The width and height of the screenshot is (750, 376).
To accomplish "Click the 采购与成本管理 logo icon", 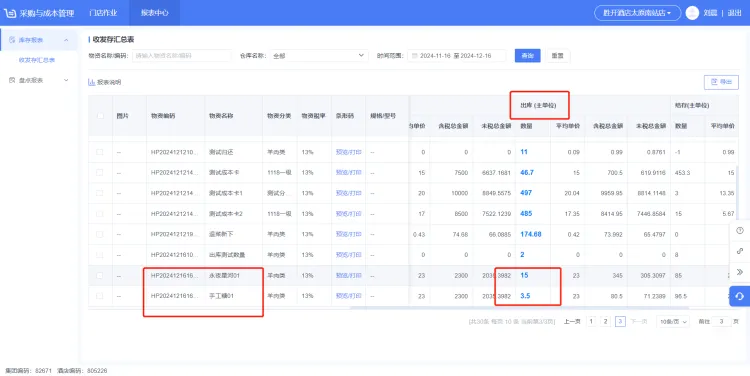I will [10, 13].
